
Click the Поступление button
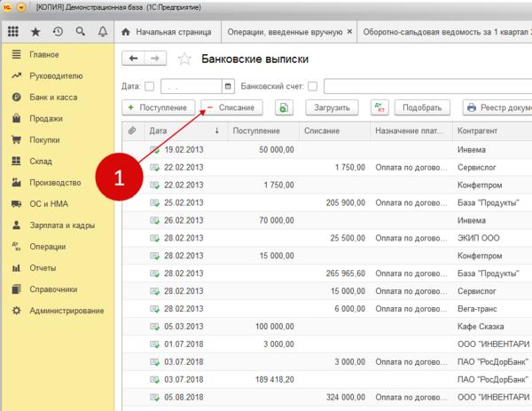coord(159,107)
